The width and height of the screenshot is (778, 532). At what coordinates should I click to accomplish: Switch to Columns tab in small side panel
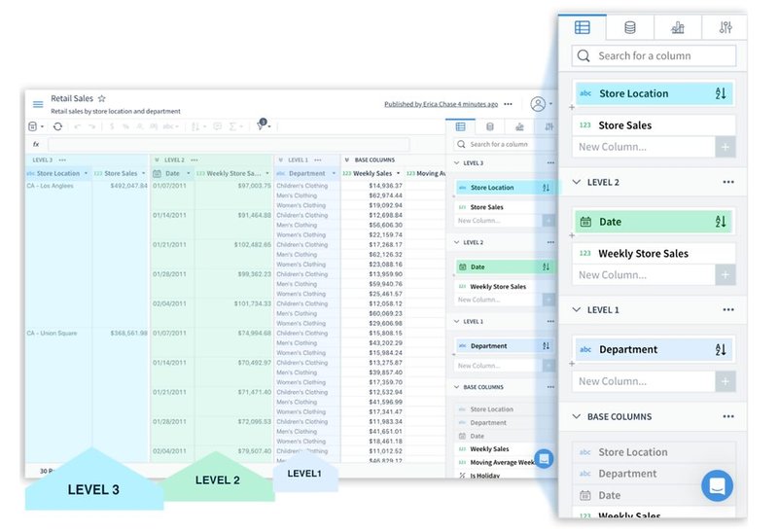click(460, 126)
